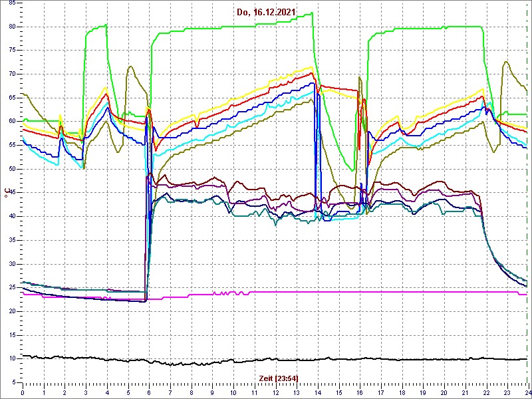Click the y-axis label 75
The height and width of the screenshot is (399, 532).
tap(12, 51)
